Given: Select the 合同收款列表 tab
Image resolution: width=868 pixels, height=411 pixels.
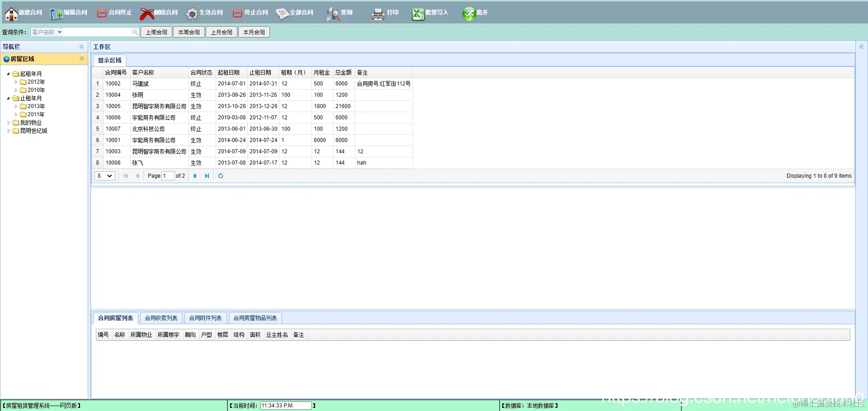Looking at the screenshot, I should point(161,318).
